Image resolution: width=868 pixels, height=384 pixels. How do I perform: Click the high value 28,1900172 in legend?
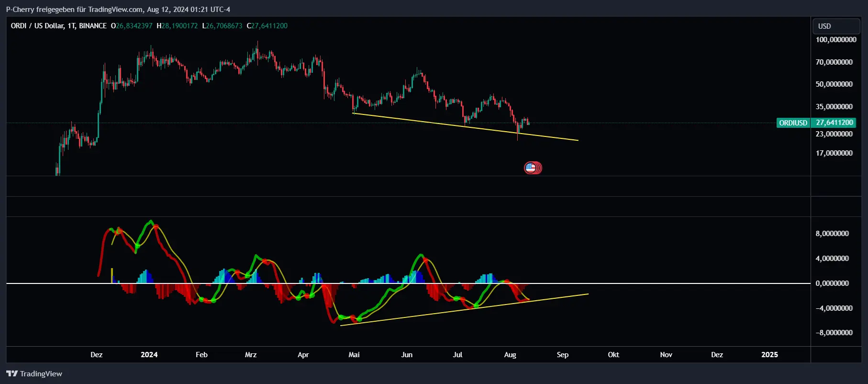(179, 26)
